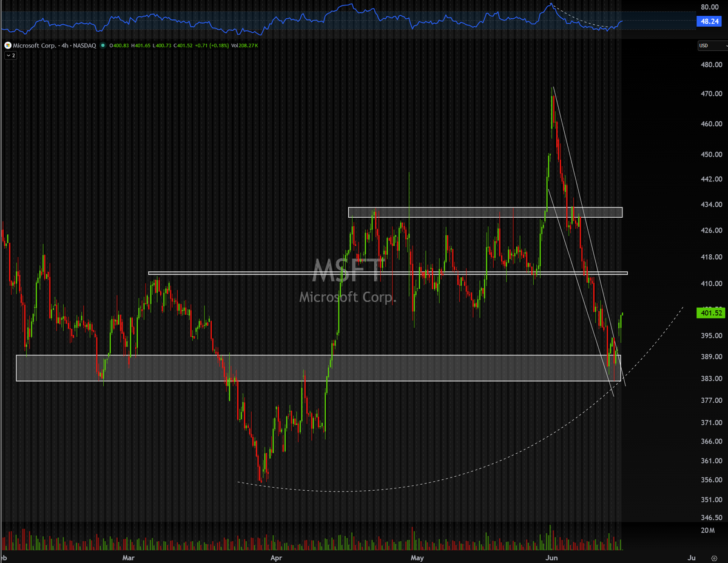The height and width of the screenshot is (563, 728).
Task: Click the Jun label on time axis
Action: pyautogui.click(x=551, y=558)
